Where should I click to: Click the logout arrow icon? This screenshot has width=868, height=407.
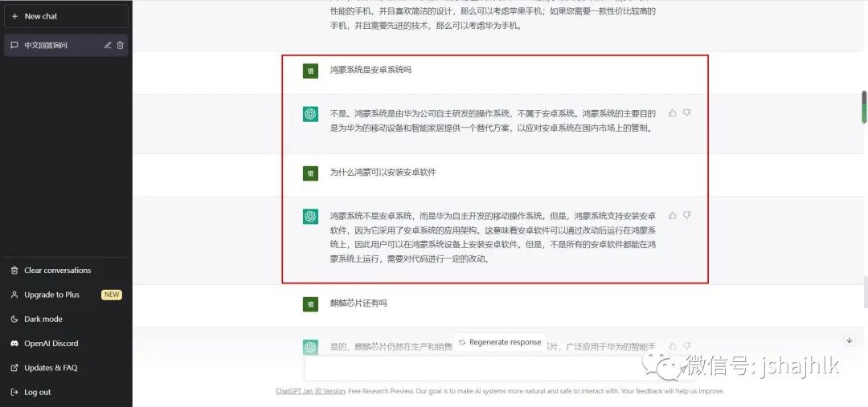pos(14,392)
